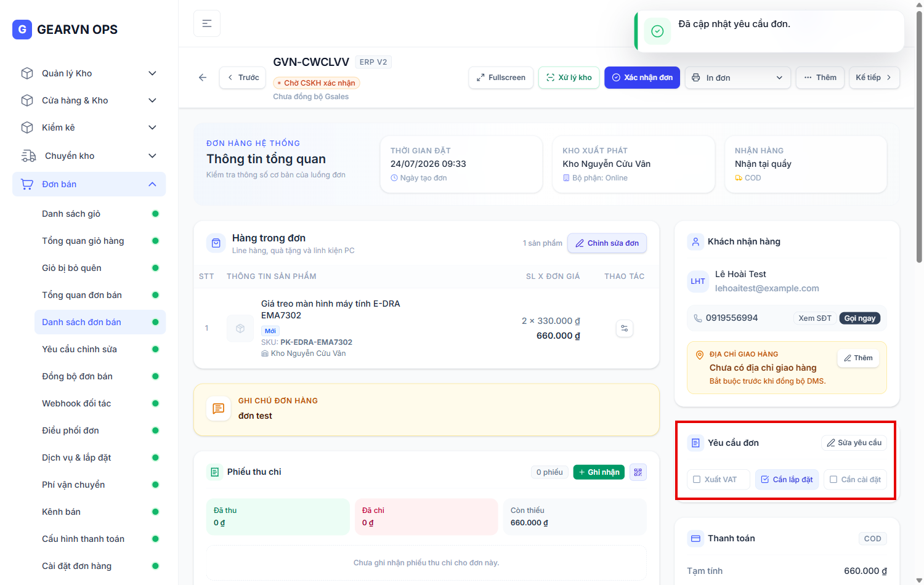924x585 pixels.
Task: Click the back arrow beside Trước
Action: coord(203,78)
